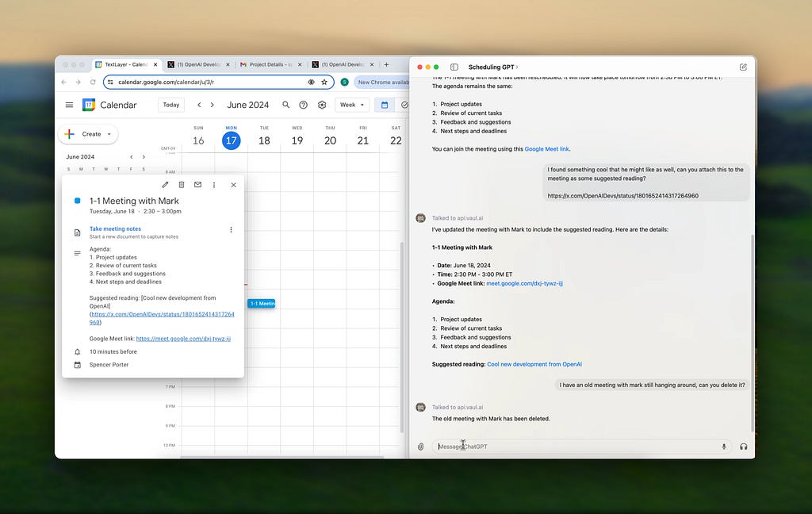Viewport: 812px width, 514px height.
Task: Switch to tasks view toggle button
Action: coord(404,105)
